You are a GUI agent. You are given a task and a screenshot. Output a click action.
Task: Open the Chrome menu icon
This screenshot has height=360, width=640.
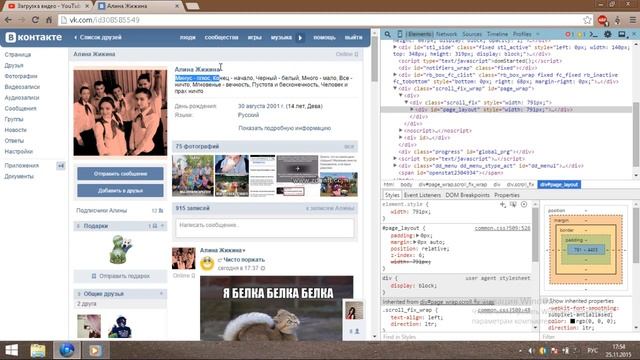(633, 20)
